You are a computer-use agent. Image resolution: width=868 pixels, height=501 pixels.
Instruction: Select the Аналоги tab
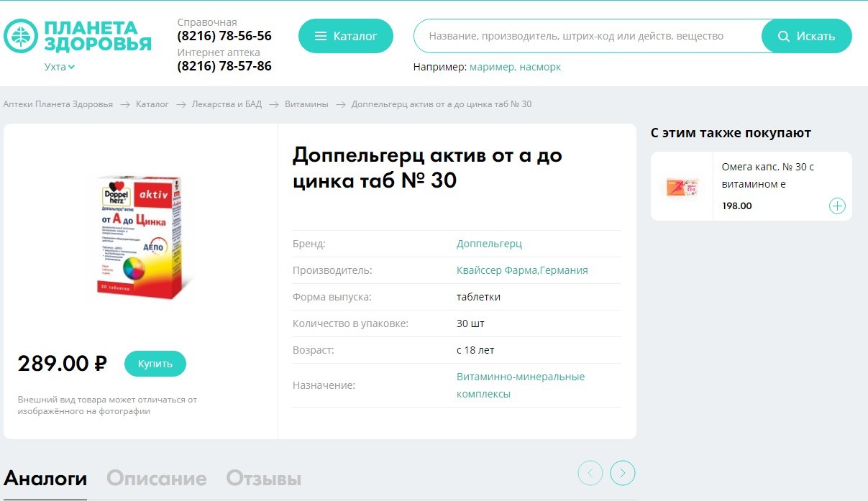(45, 479)
